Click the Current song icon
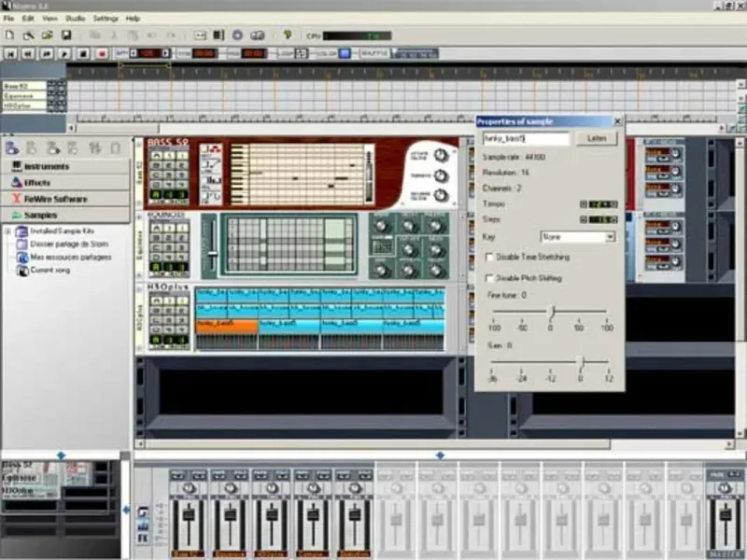 (x=23, y=270)
